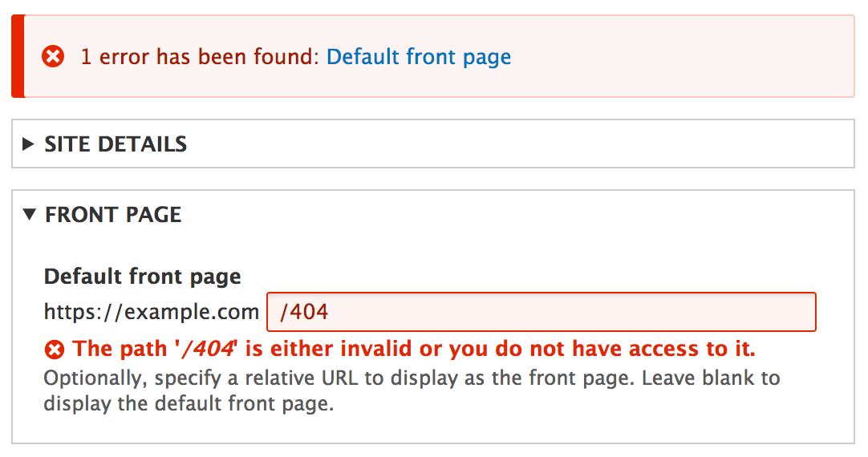Click empty space right of the Site Details title
Image resolution: width=868 pixels, height=457 pixels.
pyautogui.click(x=521, y=144)
